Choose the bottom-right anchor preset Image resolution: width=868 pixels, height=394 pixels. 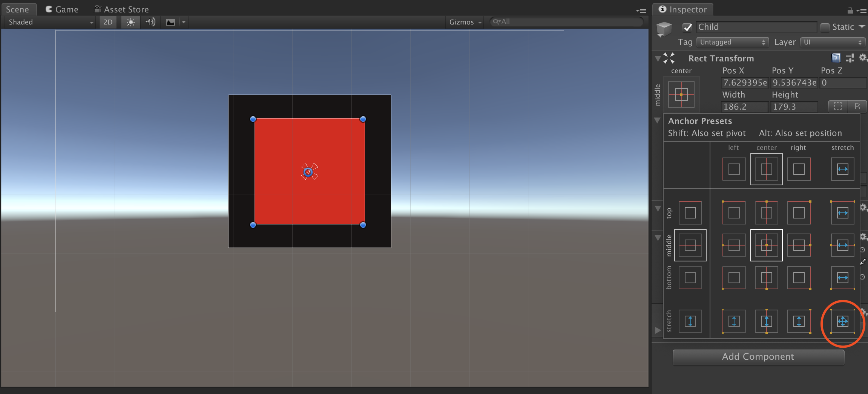799,278
